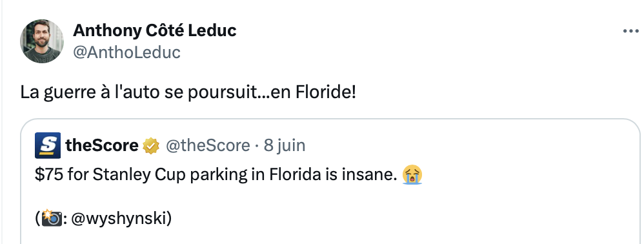Open the 8 juin timestamp
644x244 pixels.
[x=285, y=145]
